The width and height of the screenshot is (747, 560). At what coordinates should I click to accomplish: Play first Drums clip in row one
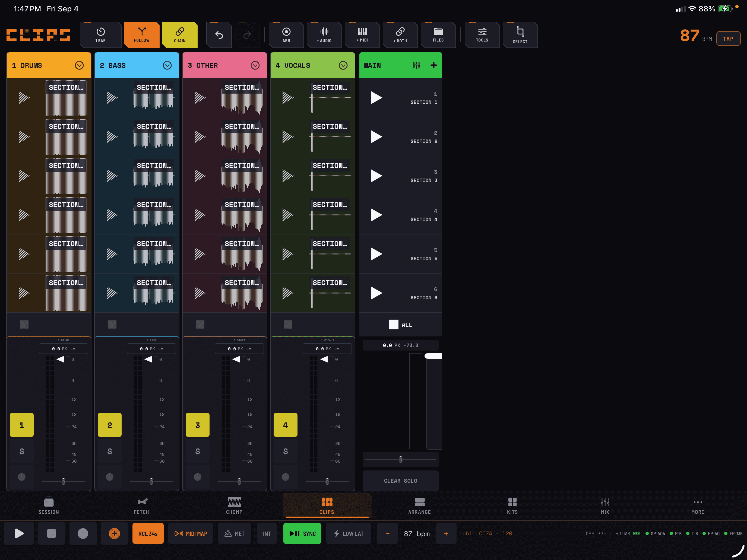point(24,98)
